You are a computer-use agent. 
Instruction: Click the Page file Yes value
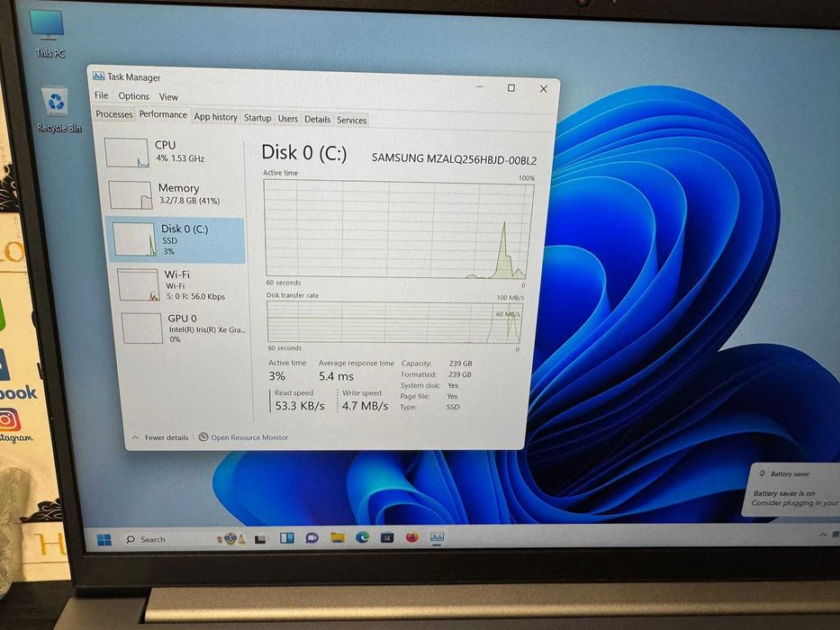(452, 396)
